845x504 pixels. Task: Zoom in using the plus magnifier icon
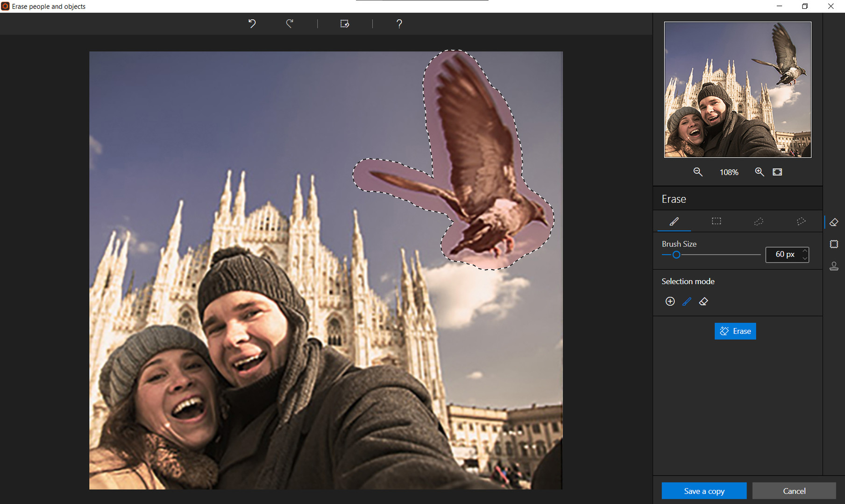760,172
